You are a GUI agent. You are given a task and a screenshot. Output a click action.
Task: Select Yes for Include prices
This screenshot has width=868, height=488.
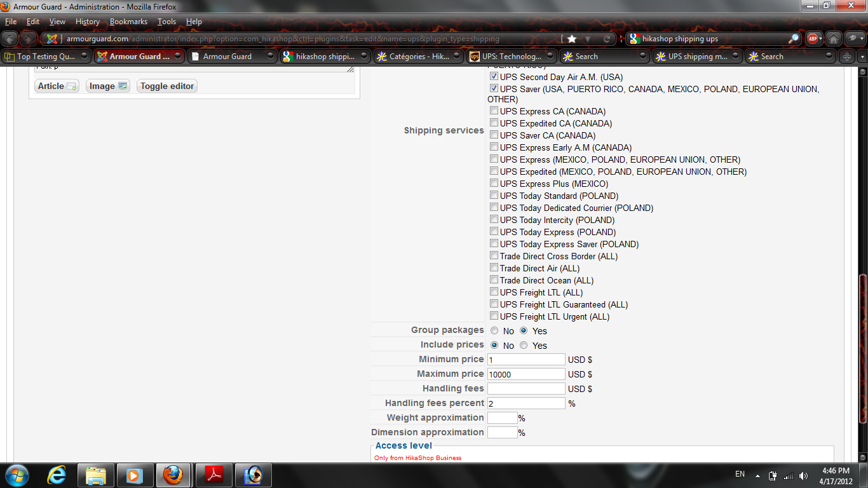coord(524,345)
